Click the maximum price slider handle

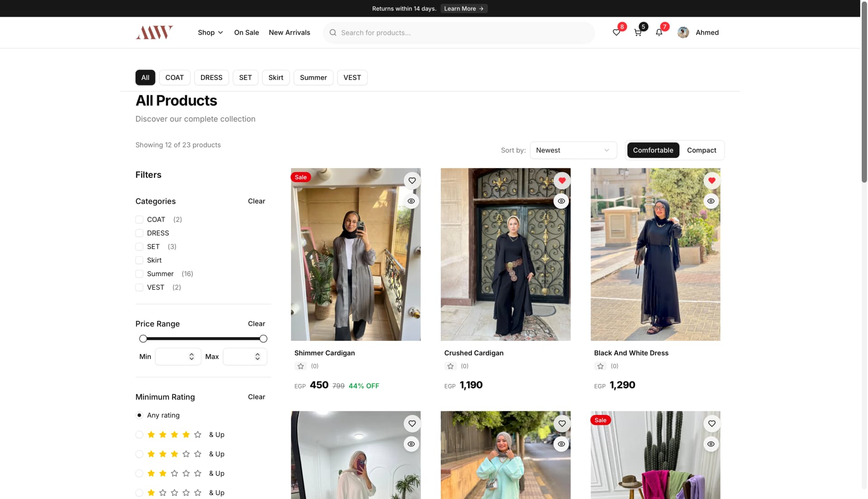tap(264, 339)
